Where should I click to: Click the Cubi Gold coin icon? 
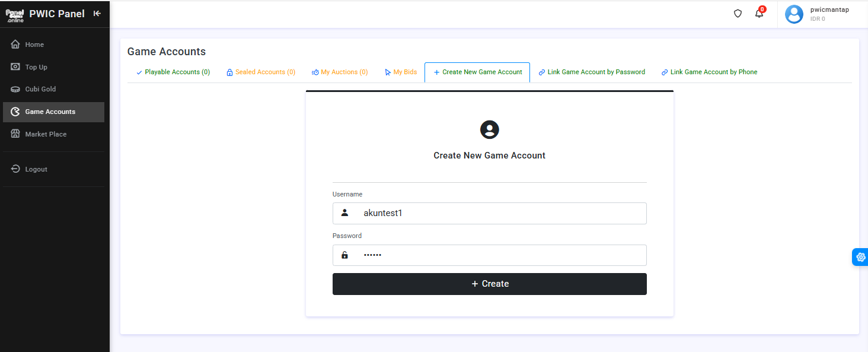pos(15,89)
